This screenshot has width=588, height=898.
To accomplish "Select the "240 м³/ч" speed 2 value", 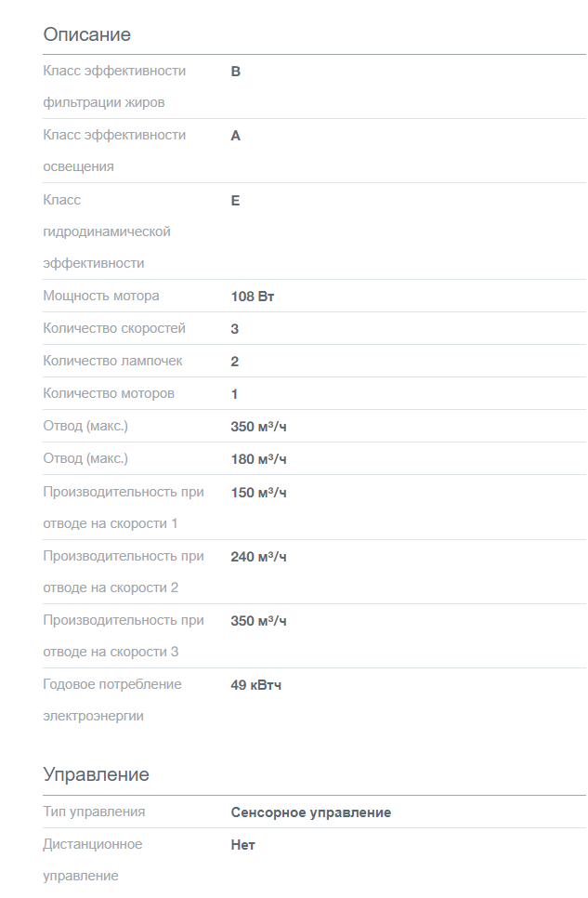I will click(258, 557).
